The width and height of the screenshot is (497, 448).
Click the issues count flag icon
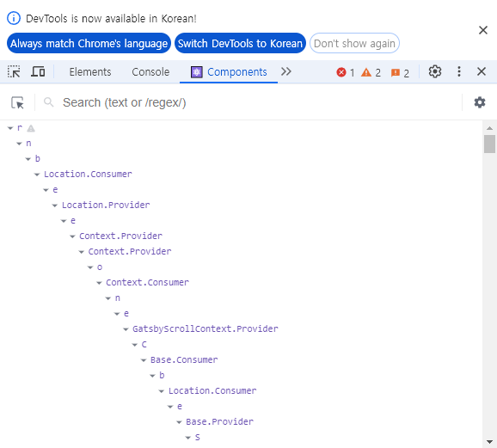(400, 73)
